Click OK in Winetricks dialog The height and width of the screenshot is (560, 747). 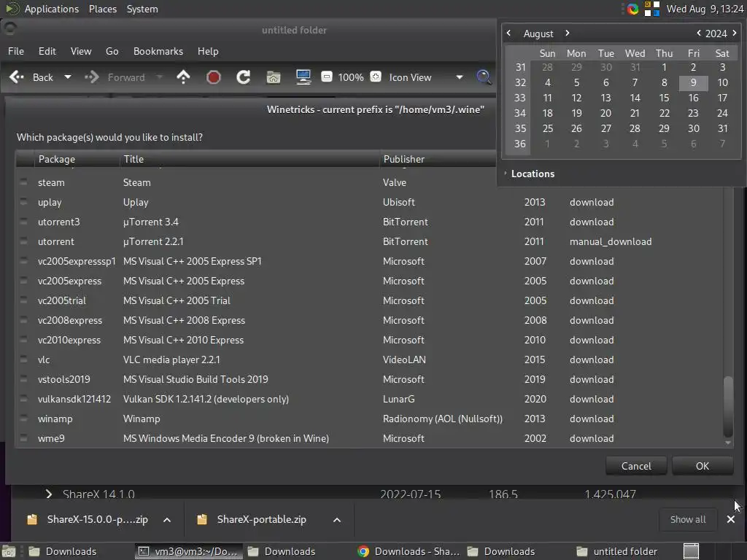[x=703, y=466]
